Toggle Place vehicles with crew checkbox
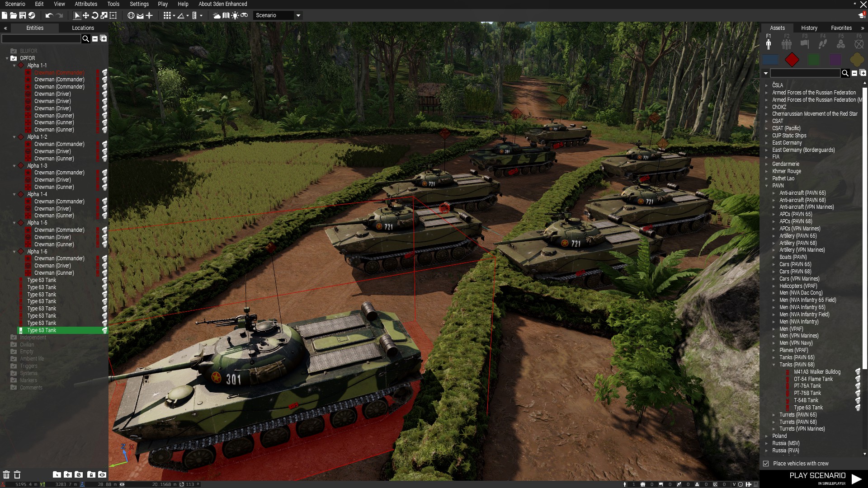 point(766,464)
